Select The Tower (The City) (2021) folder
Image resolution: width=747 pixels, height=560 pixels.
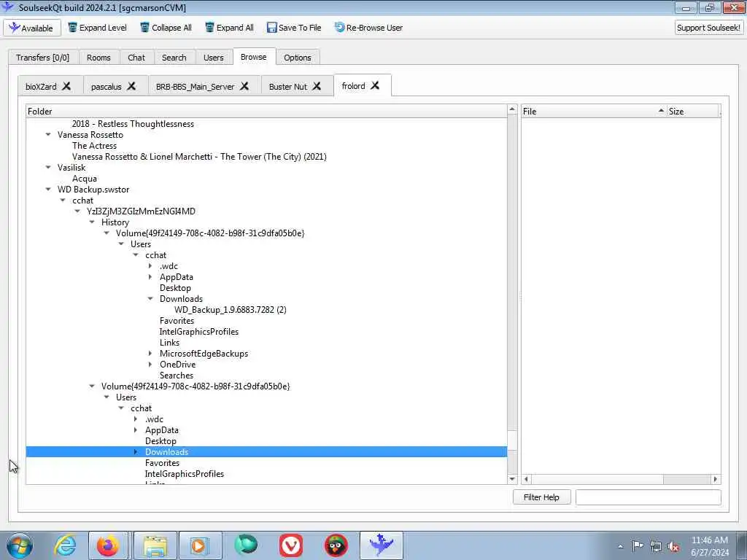[199, 157]
